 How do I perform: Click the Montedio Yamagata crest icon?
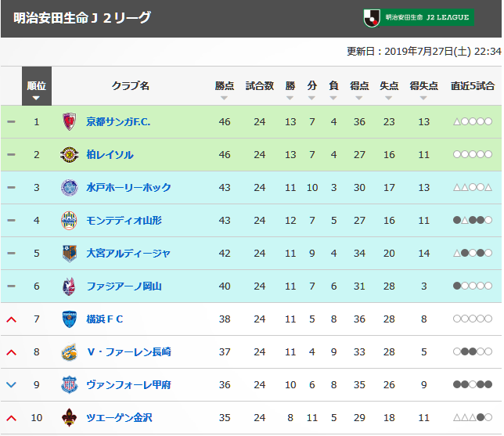[69, 221]
